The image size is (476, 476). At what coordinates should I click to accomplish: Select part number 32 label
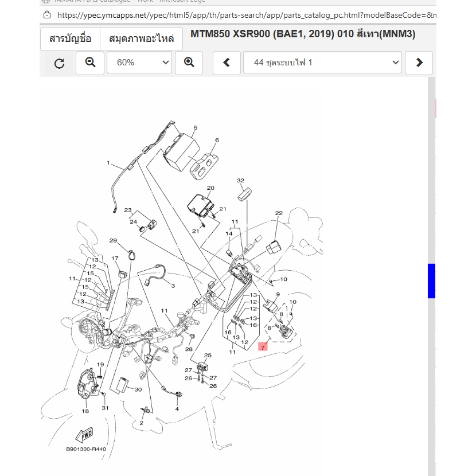[240, 180]
